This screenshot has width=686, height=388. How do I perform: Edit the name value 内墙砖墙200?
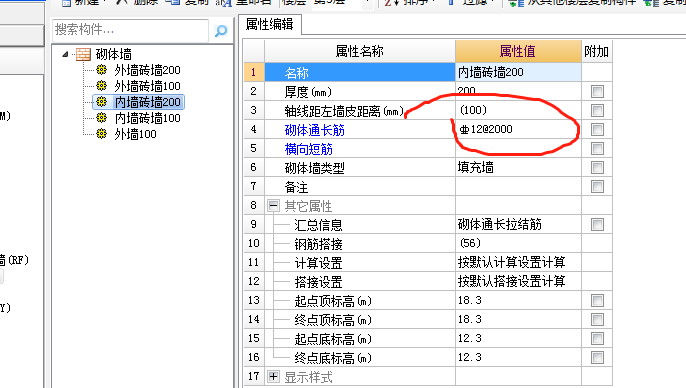click(518, 72)
